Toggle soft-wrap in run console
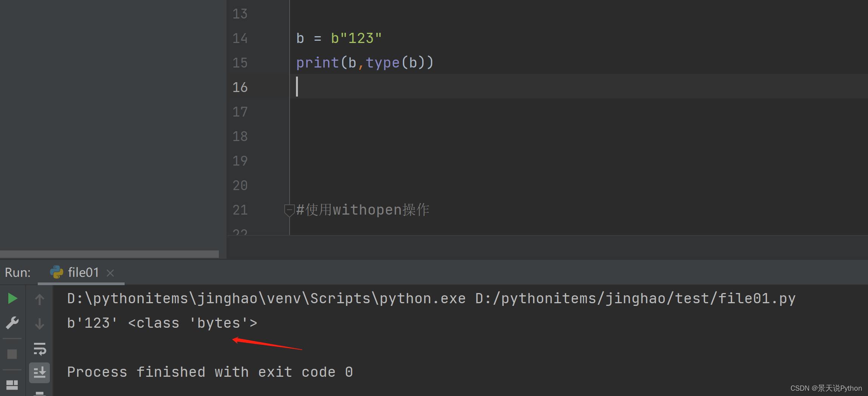The image size is (868, 396). point(40,349)
